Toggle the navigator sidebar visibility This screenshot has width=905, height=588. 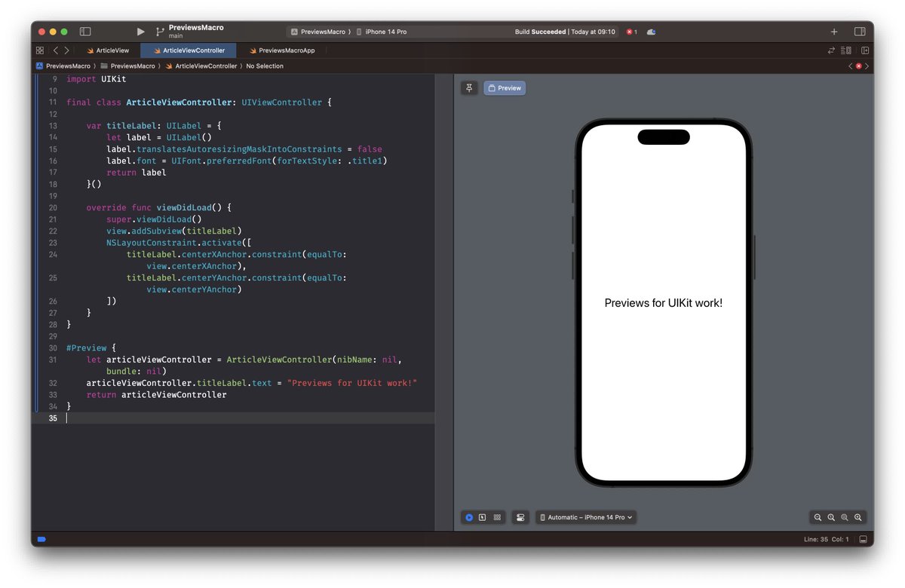[85, 31]
